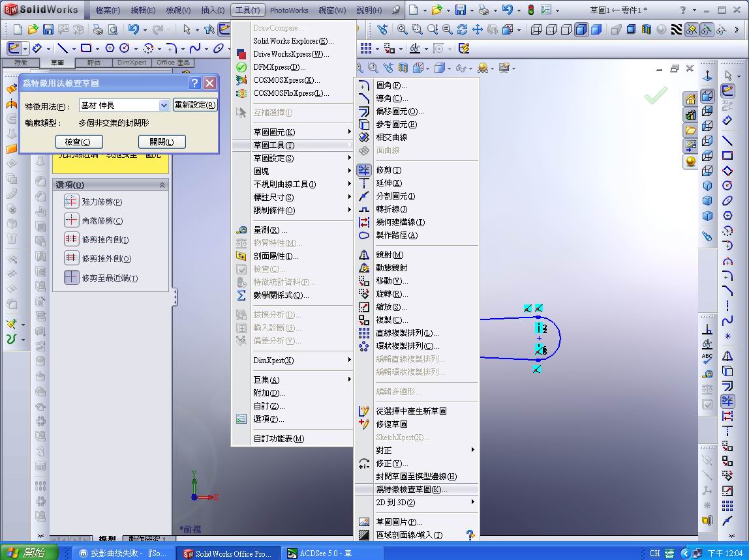Choose 延伸(X) menu item
The width and height of the screenshot is (749, 560).
point(416,183)
